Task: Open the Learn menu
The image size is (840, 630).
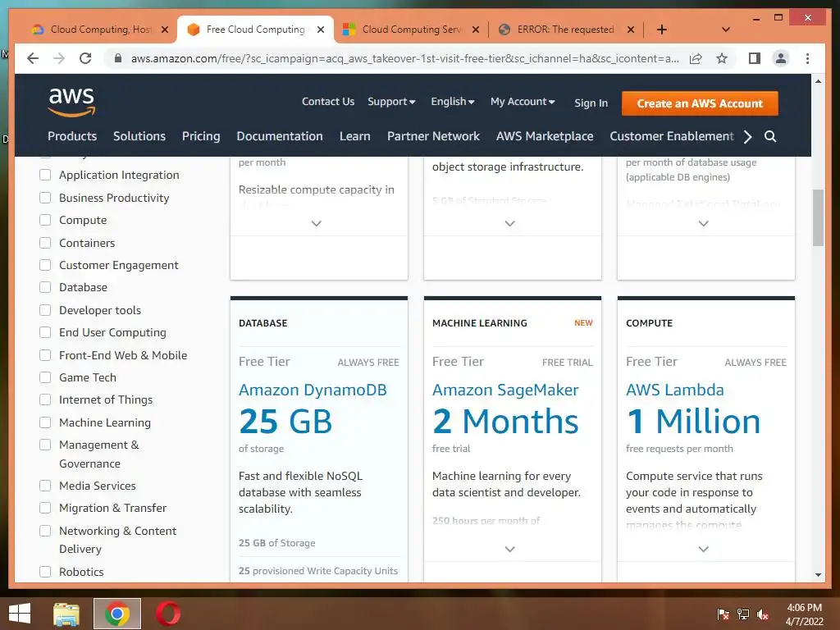Action: click(354, 136)
